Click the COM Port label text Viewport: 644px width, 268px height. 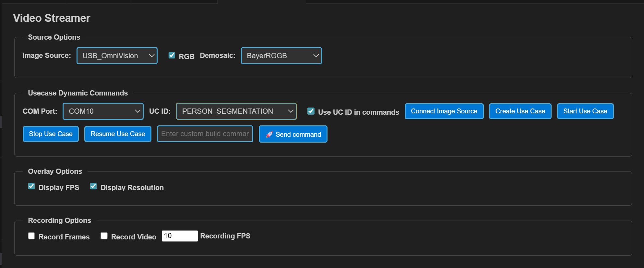tap(40, 111)
